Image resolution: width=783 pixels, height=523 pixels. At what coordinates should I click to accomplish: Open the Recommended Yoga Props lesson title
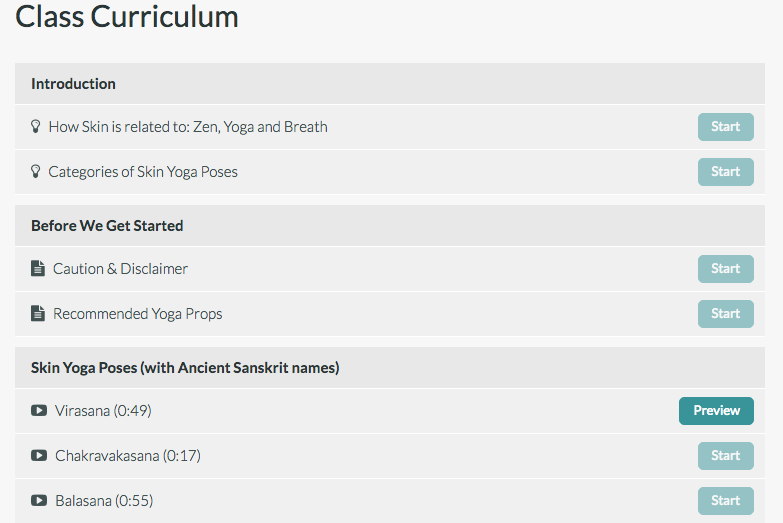tap(138, 314)
